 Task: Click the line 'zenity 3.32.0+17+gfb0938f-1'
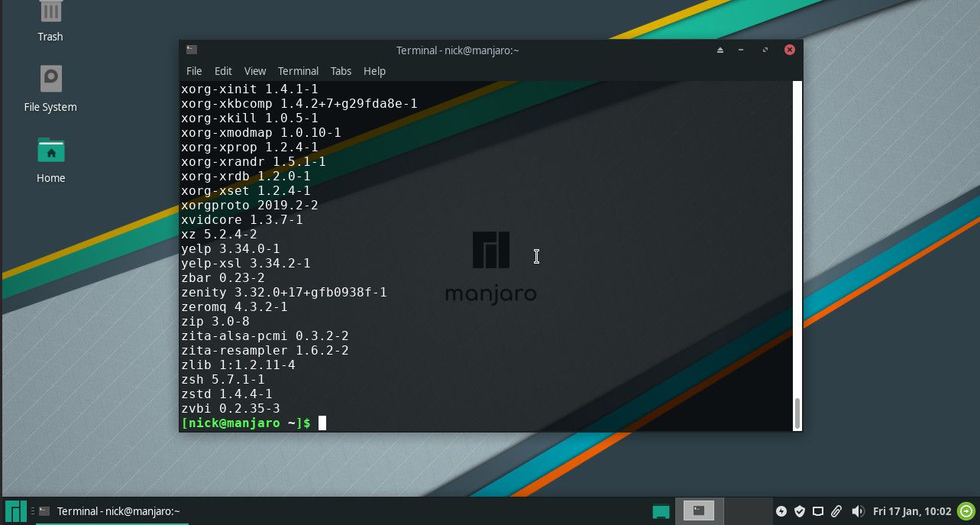[x=284, y=293]
